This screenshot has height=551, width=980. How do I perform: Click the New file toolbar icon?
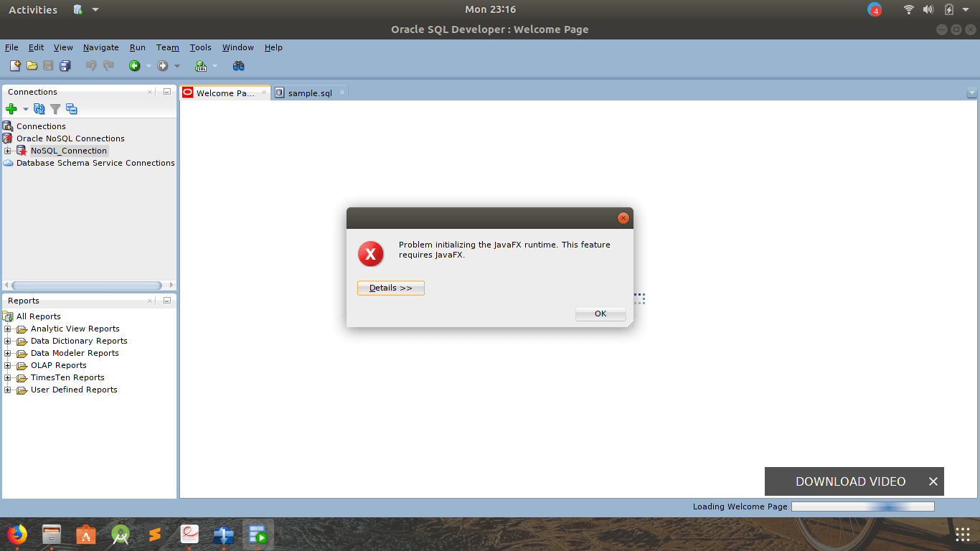click(15, 66)
